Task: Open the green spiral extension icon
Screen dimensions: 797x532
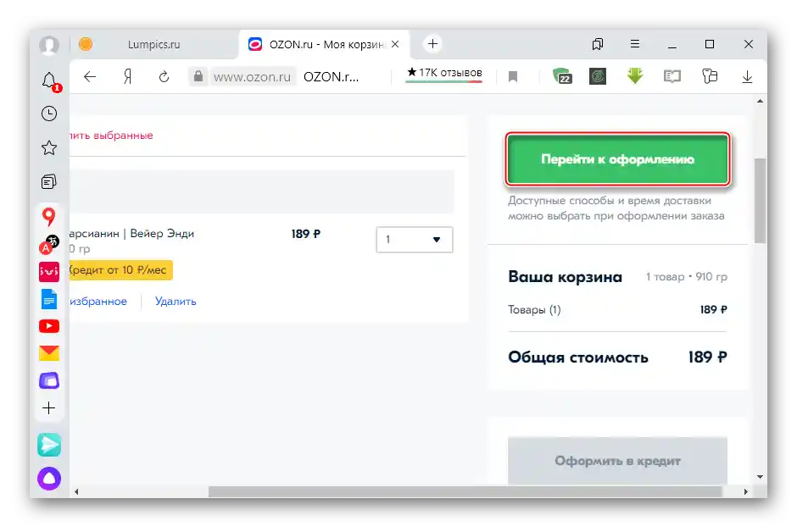Action: click(598, 76)
